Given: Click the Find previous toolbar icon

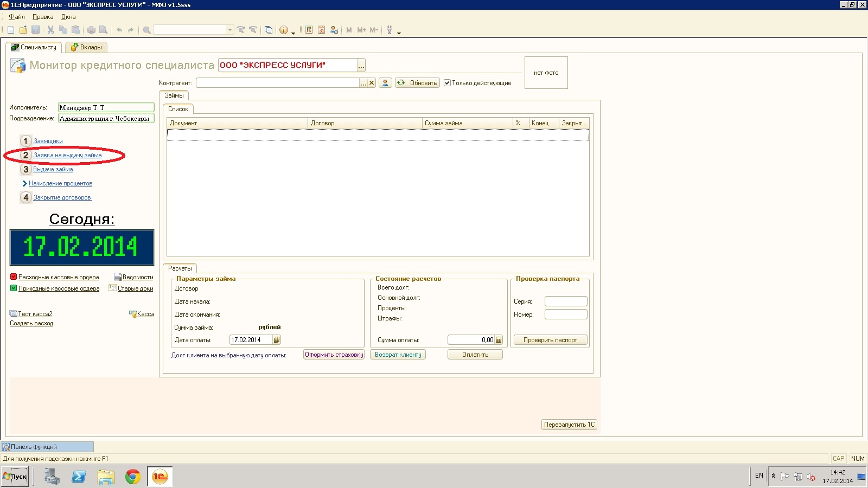Looking at the screenshot, I should [253, 30].
